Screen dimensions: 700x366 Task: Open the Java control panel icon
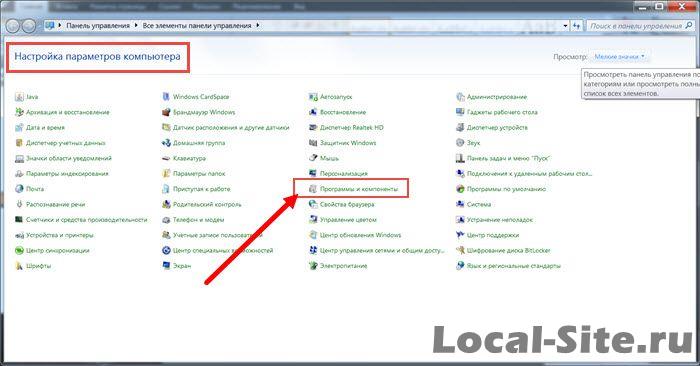coord(19,97)
